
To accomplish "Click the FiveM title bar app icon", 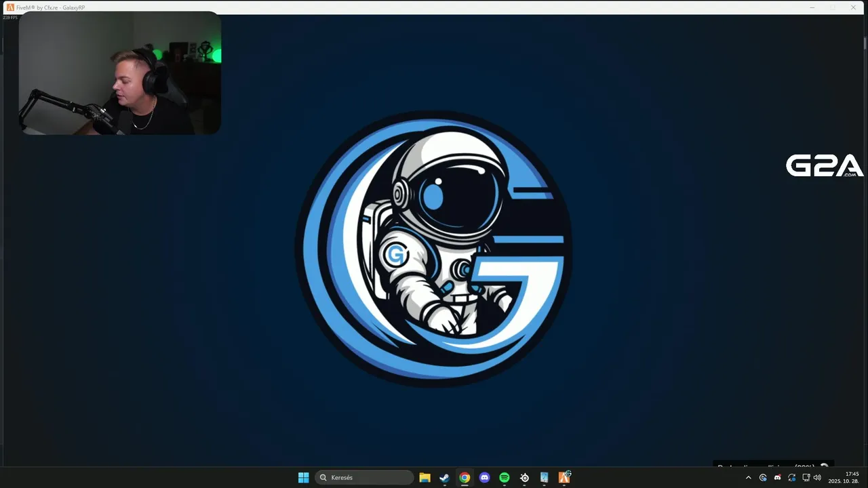I will 10,7.
